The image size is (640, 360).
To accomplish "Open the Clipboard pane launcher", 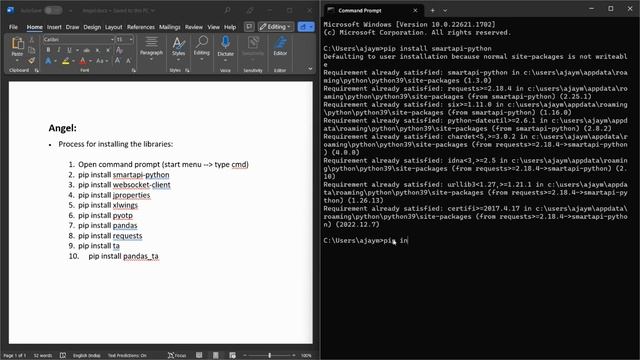I will pos(37,70).
